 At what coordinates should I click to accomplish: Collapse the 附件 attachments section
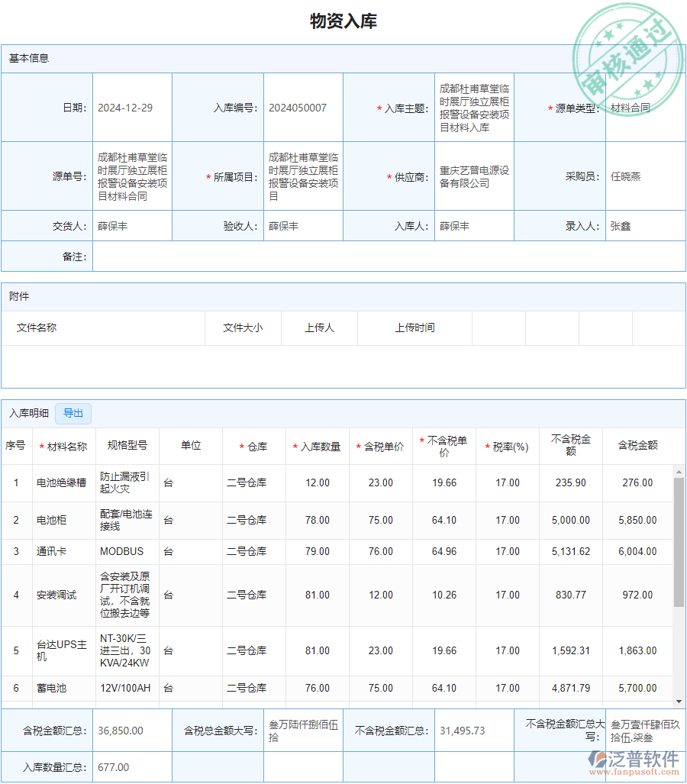(18, 296)
